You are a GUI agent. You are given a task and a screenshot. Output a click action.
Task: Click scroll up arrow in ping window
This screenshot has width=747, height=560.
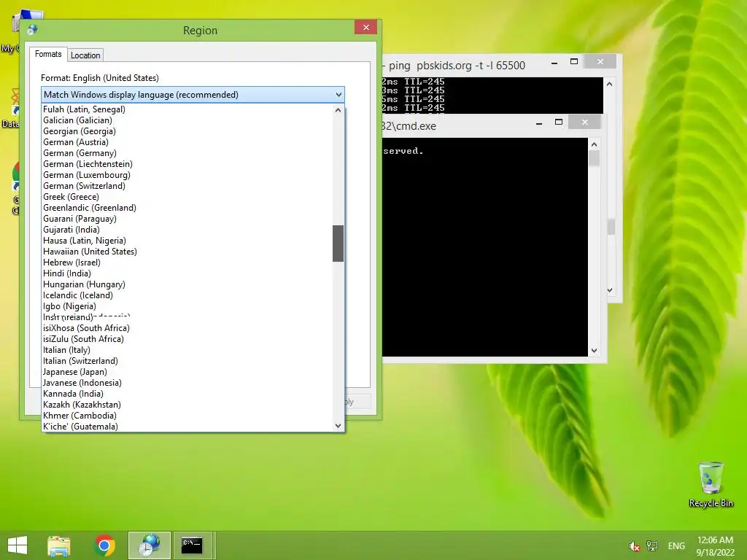(x=609, y=84)
